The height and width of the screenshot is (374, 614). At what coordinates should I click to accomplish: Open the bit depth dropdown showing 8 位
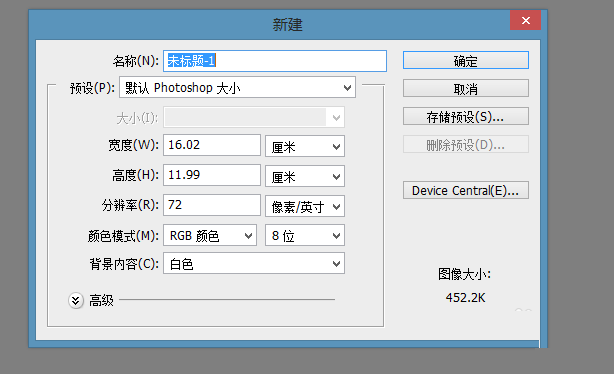pyautogui.click(x=305, y=235)
